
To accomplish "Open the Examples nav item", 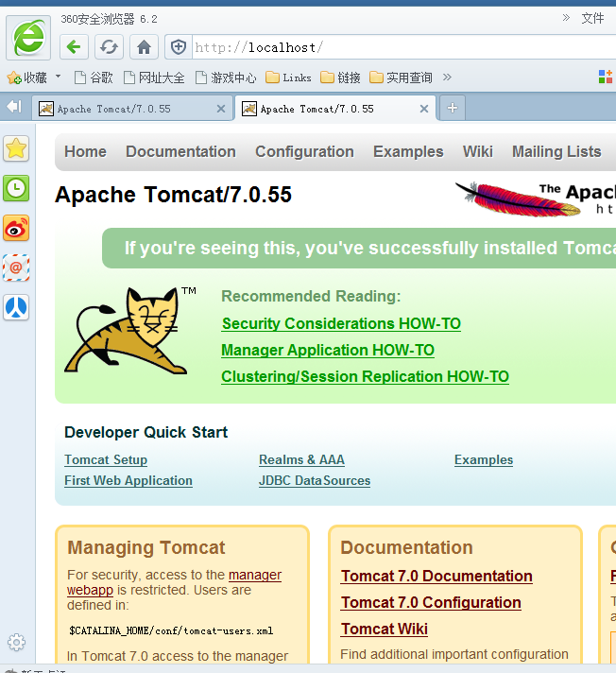I will pyautogui.click(x=408, y=151).
